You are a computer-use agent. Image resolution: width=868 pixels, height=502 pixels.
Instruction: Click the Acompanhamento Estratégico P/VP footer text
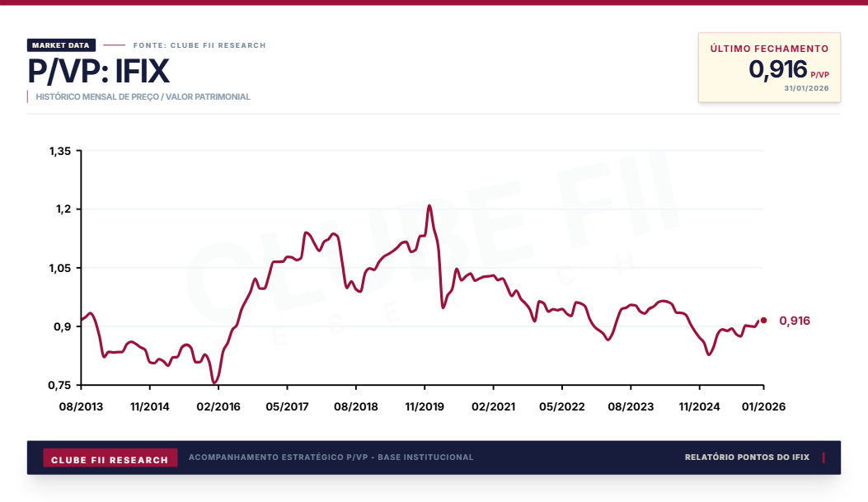click(331, 457)
